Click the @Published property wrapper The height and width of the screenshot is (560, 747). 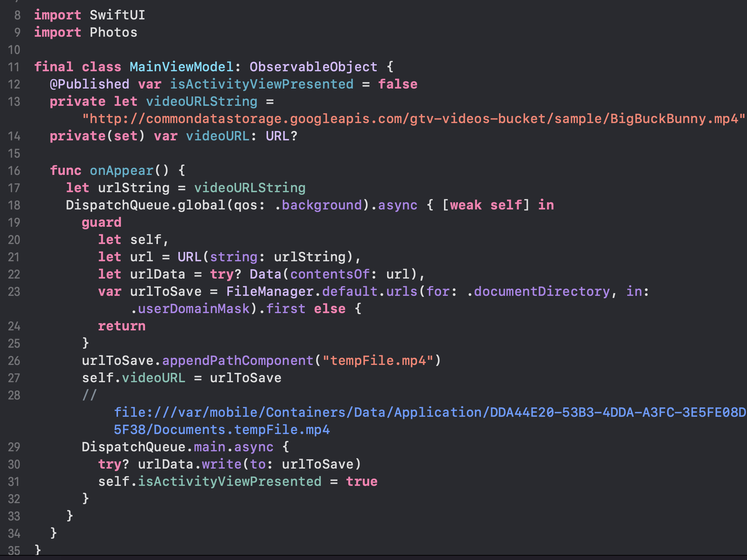point(90,84)
